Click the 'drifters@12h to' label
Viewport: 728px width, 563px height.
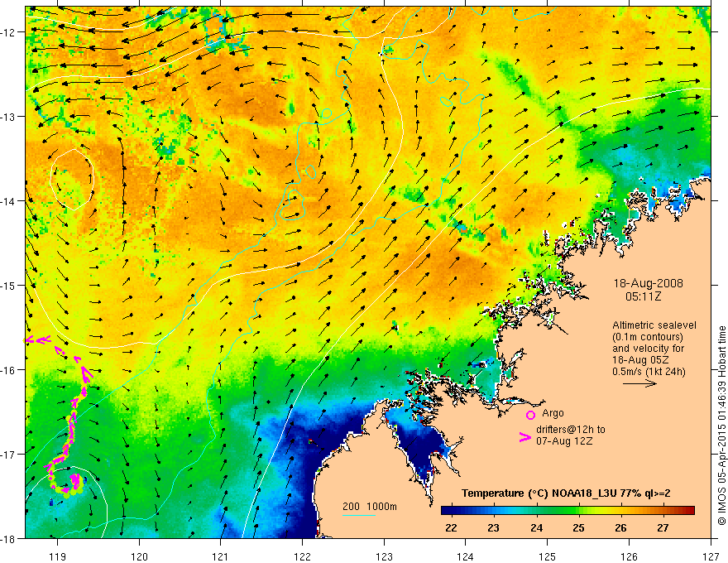571,430
